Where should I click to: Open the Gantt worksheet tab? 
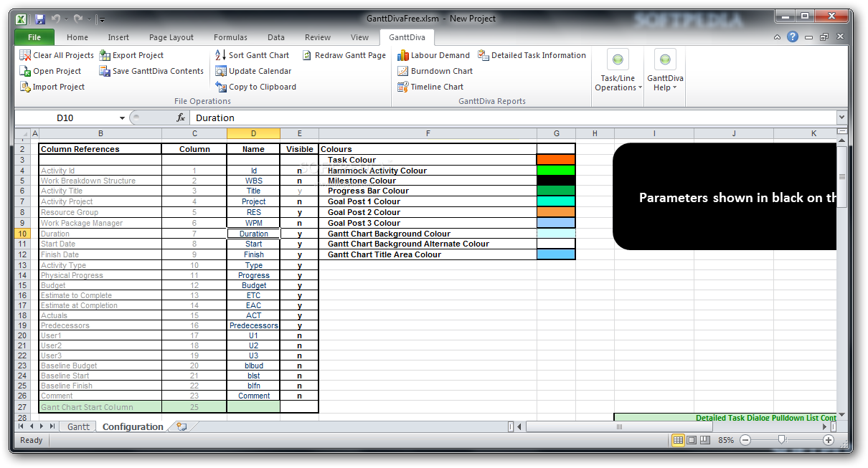point(79,426)
